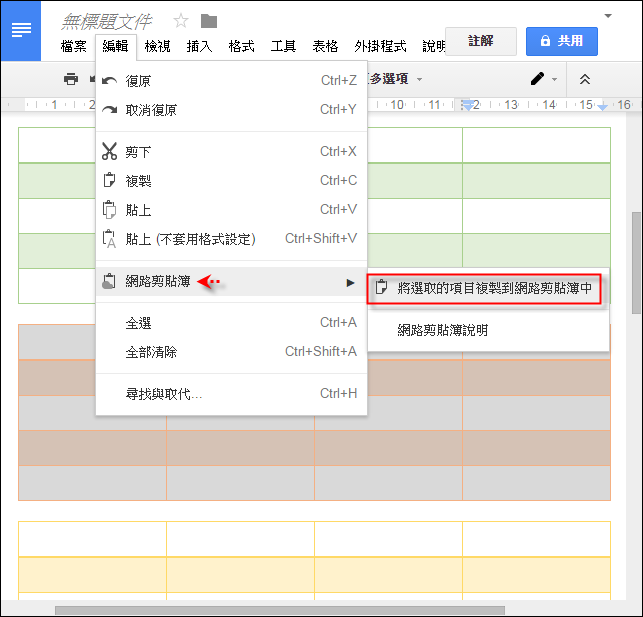Open the Docs home hamburger icon
The image size is (643, 617).
[21, 30]
